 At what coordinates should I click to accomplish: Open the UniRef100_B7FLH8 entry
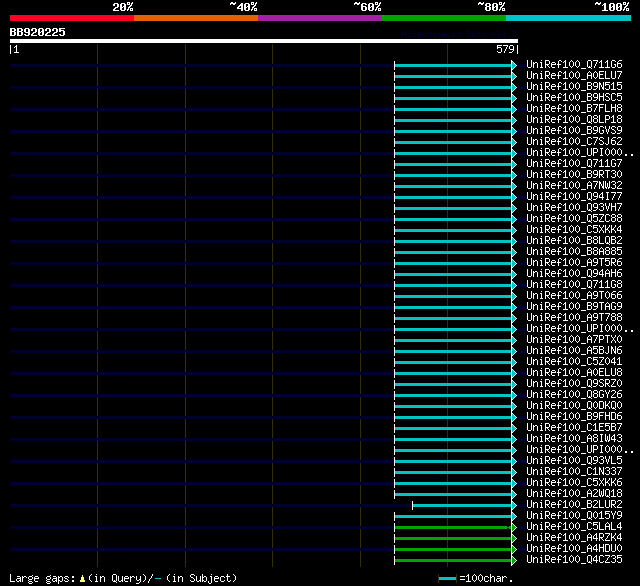(574, 109)
